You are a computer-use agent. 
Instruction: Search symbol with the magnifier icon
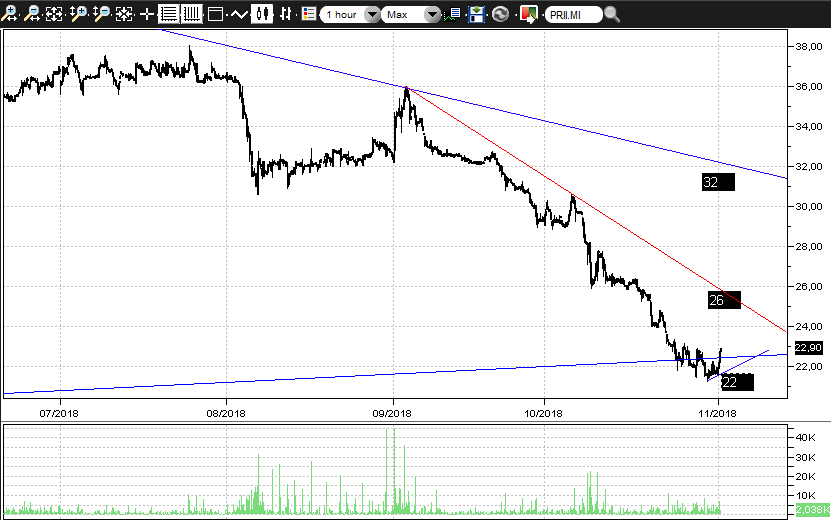tap(612, 14)
